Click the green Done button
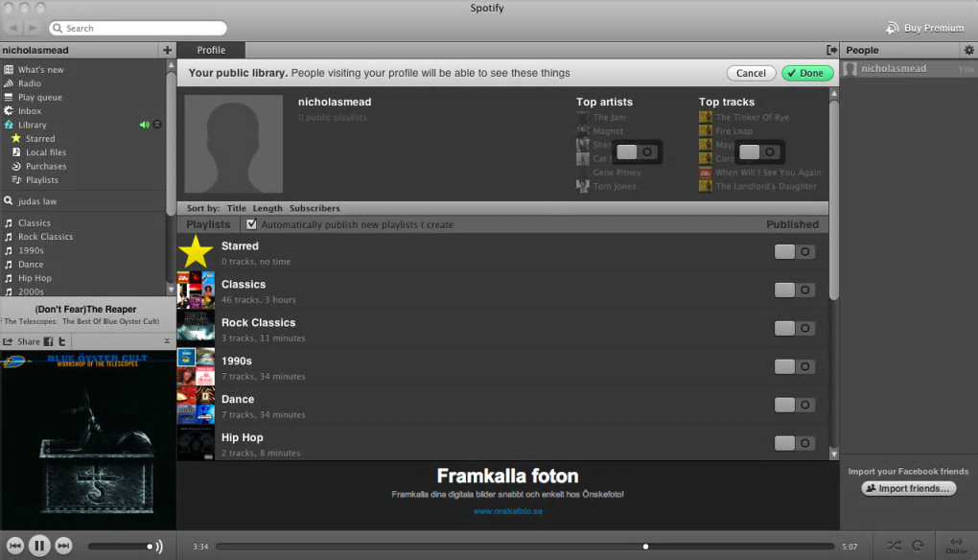This screenshot has height=560, width=978. tap(807, 73)
